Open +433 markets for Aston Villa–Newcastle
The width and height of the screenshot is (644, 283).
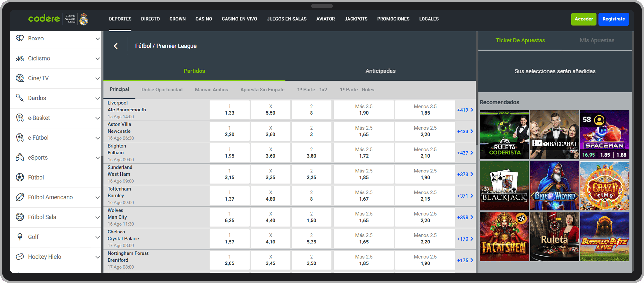click(x=465, y=131)
